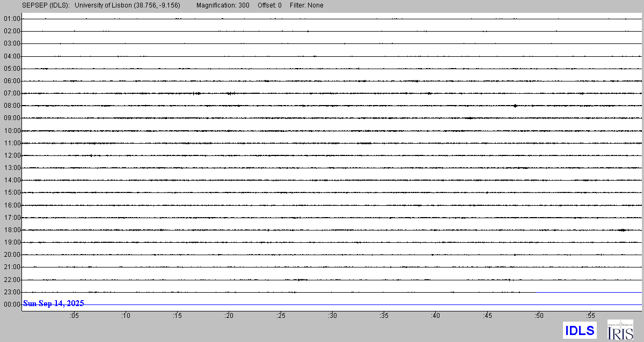Click the spike on the 08:00 trace
Image resolution: width=644 pixels, height=342 pixels.
point(515,106)
